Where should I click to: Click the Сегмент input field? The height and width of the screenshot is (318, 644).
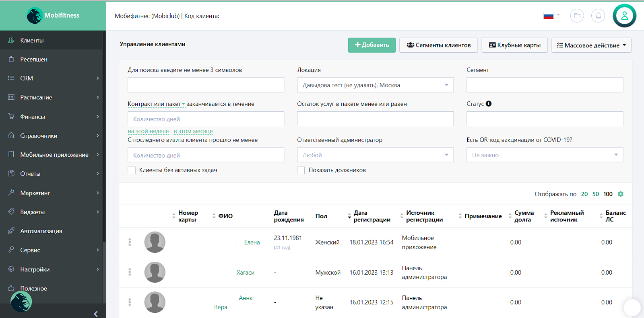coord(545,85)
